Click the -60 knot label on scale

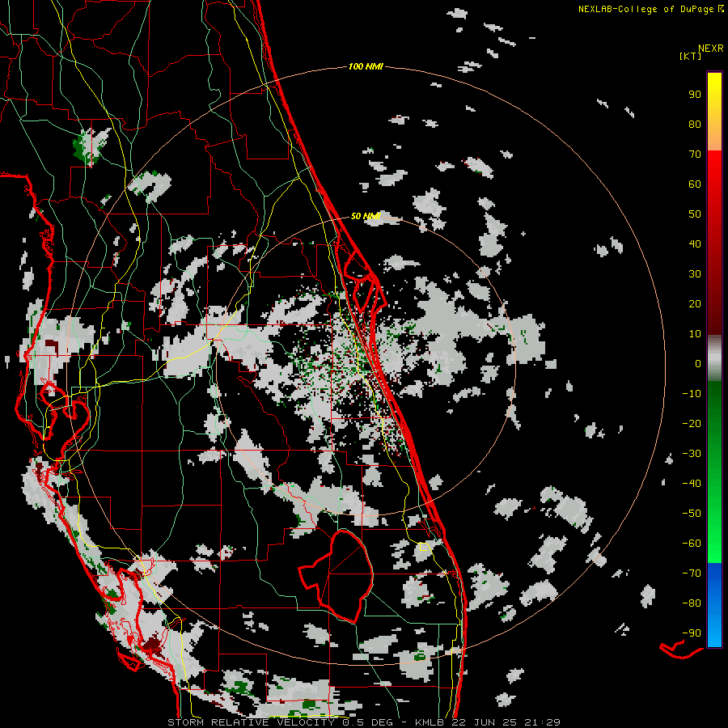(692, 544)
